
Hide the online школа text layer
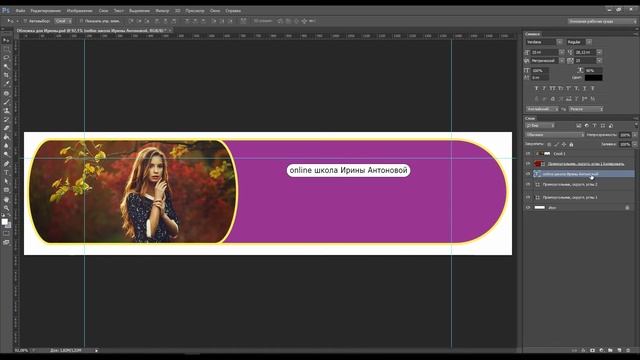tap(528, 174)
